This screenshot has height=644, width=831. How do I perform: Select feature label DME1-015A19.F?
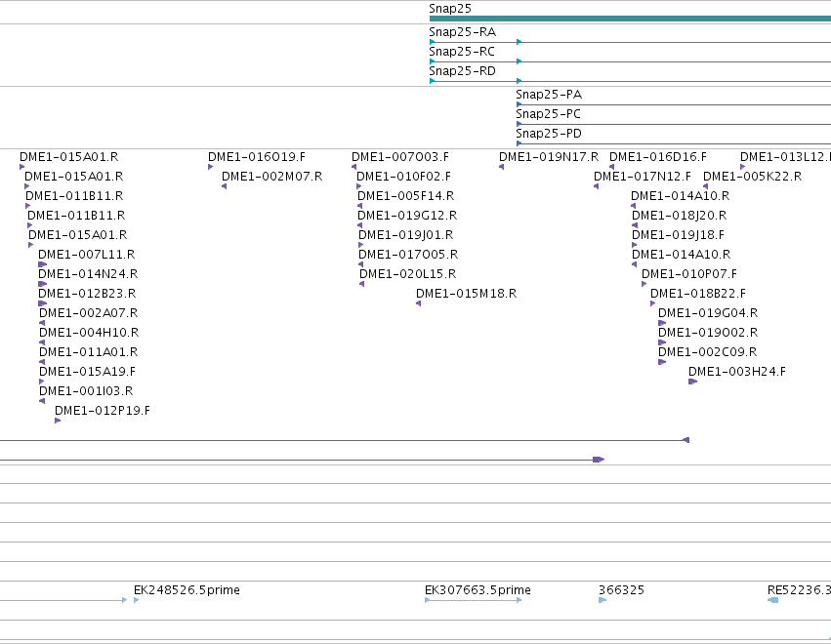tap(88, 372)
